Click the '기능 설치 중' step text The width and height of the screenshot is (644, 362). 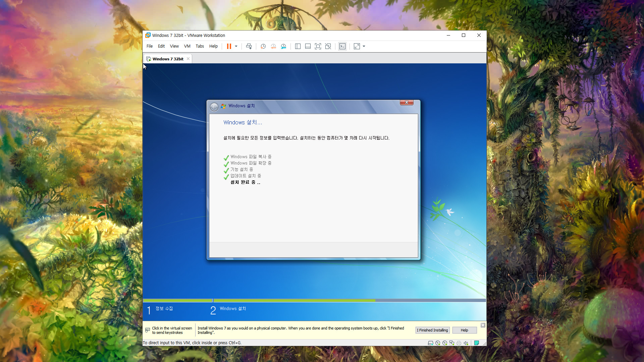click(241, 170)
